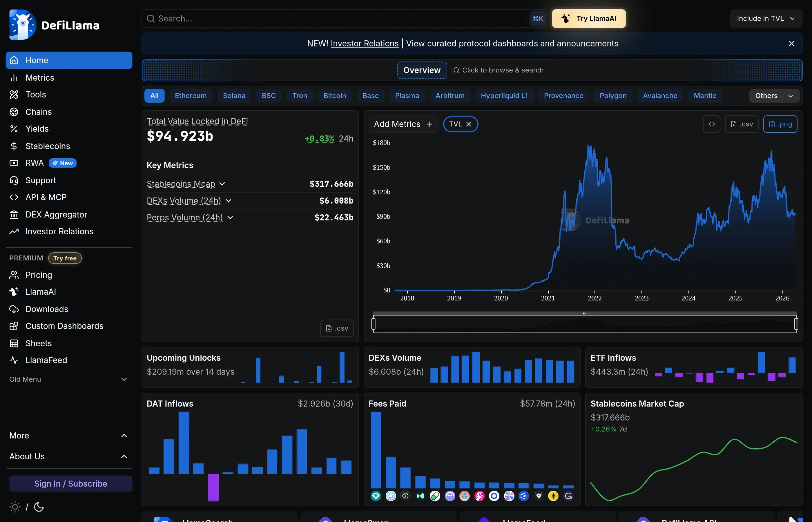Open the Arbitrum chain tab
812x522 pixels.
450,96
